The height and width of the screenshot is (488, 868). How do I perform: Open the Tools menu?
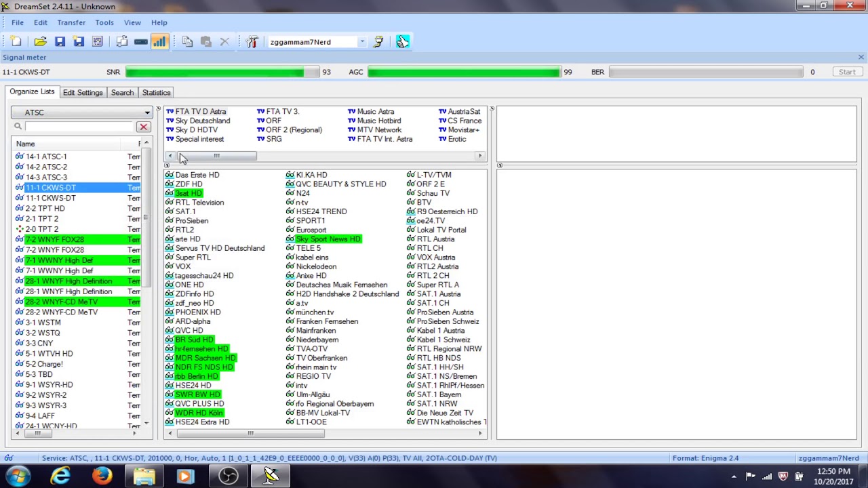tap(104, 22)
